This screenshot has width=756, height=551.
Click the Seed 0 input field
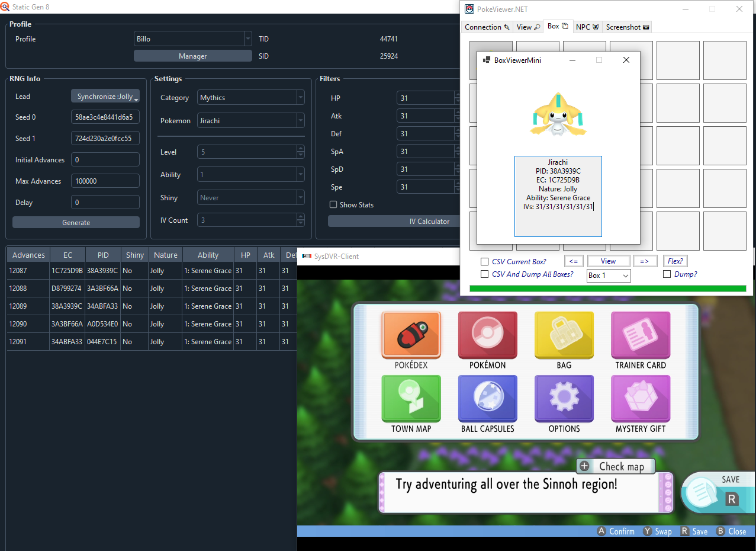coord(105,117)
